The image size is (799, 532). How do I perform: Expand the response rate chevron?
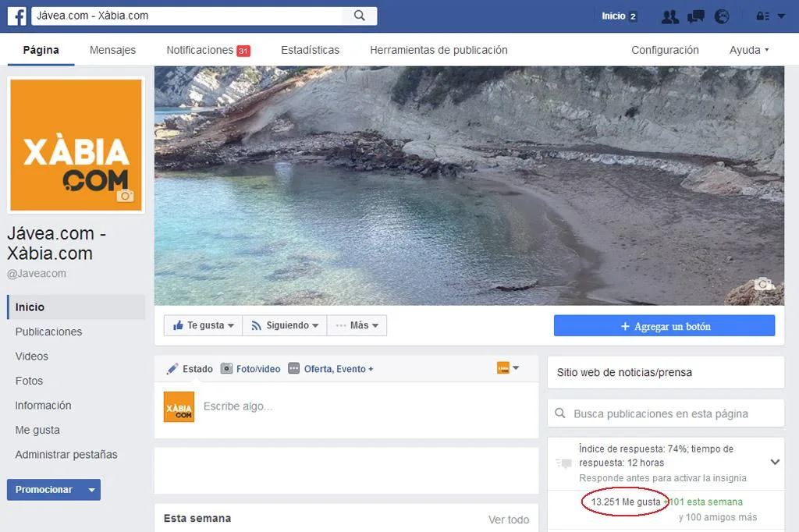pyautogui.click(x=775, y=463)
